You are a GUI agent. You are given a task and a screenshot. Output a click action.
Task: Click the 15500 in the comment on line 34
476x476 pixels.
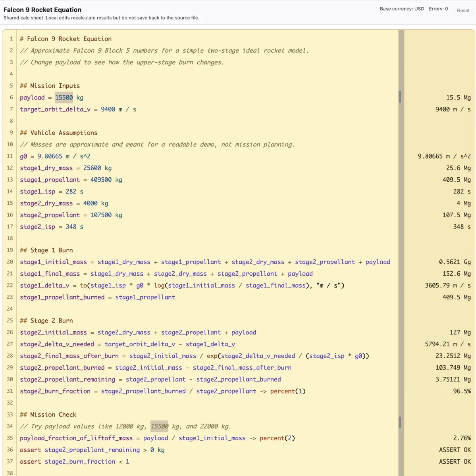(x=160, y=426)
